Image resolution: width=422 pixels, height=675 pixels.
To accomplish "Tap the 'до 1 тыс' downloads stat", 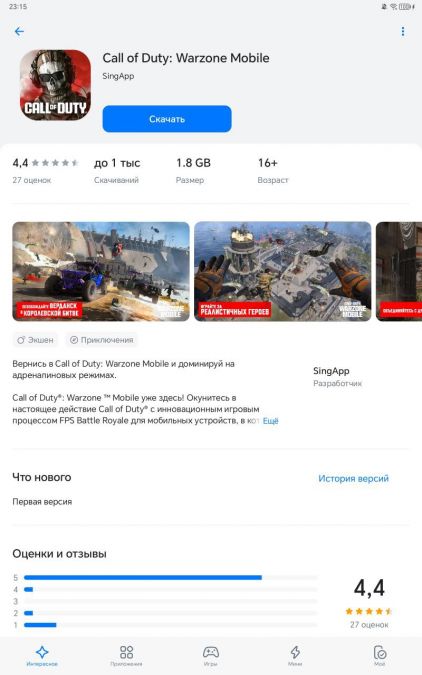I will point(117,170).
